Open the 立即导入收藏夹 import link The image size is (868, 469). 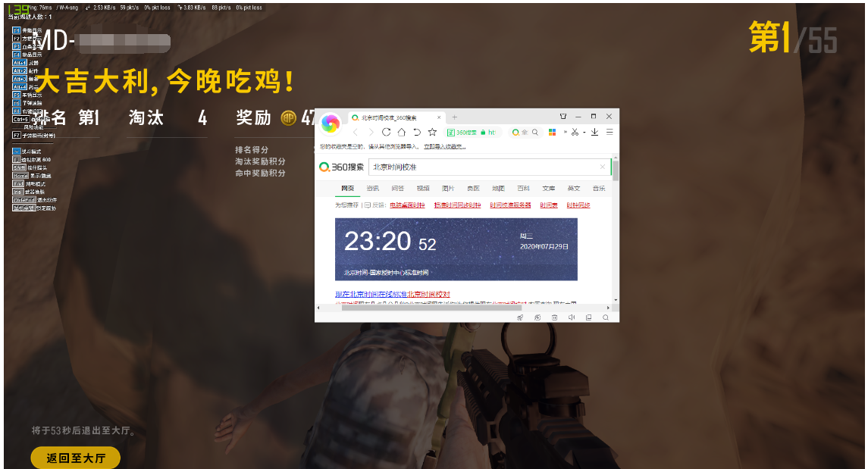tap(445, 147)
